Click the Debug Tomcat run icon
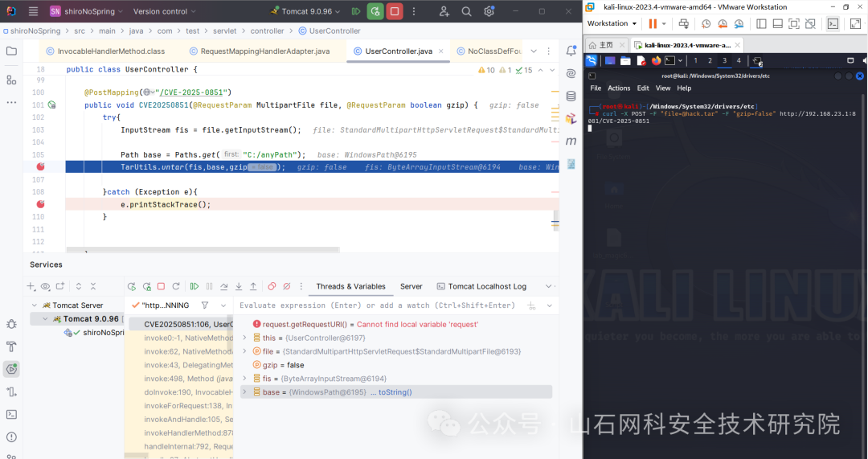 click(x=375, y=11)
